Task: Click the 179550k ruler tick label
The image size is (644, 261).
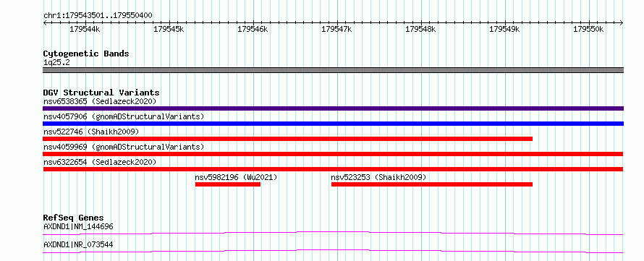Action: (588, 30)
